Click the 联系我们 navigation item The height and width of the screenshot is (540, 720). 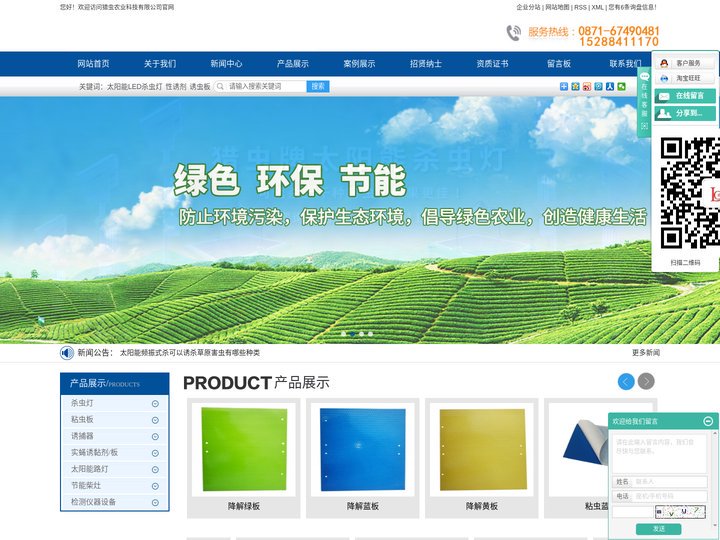[625, 64]
